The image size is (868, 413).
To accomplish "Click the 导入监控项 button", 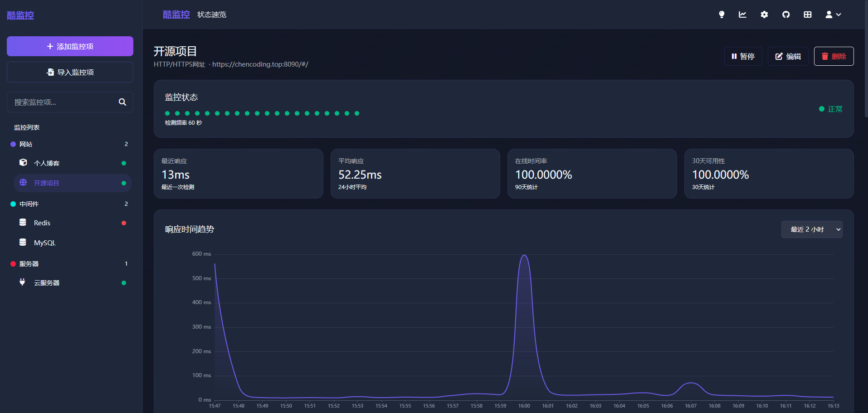I will click(x=70, y=72).
